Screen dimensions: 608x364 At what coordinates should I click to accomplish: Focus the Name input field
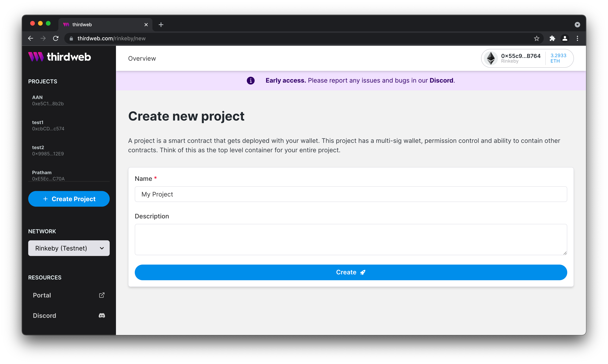tap(351, 194)
